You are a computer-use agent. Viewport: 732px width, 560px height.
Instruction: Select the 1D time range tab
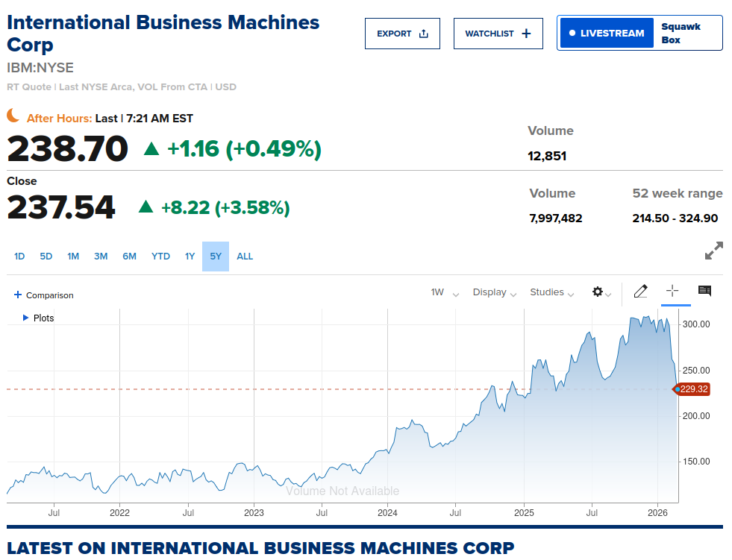coord(19,257)
